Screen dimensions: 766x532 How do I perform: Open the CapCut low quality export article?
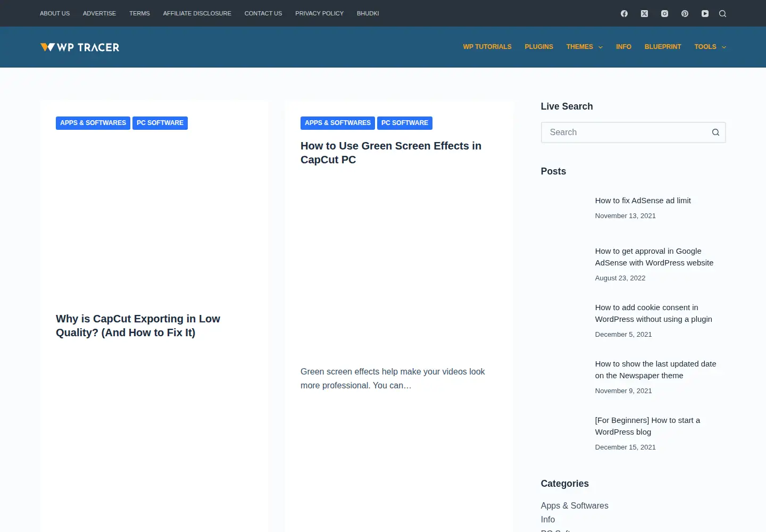138,326
